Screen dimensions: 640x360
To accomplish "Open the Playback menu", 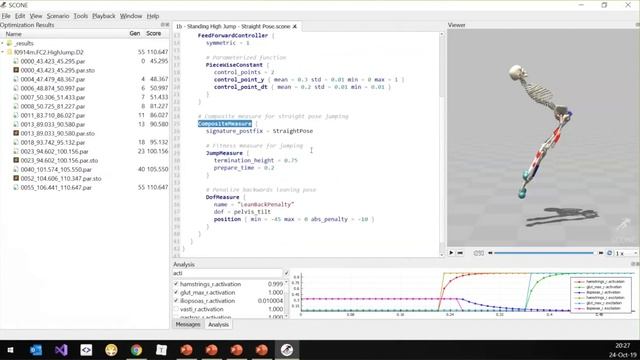I will (x=104, y=16).
